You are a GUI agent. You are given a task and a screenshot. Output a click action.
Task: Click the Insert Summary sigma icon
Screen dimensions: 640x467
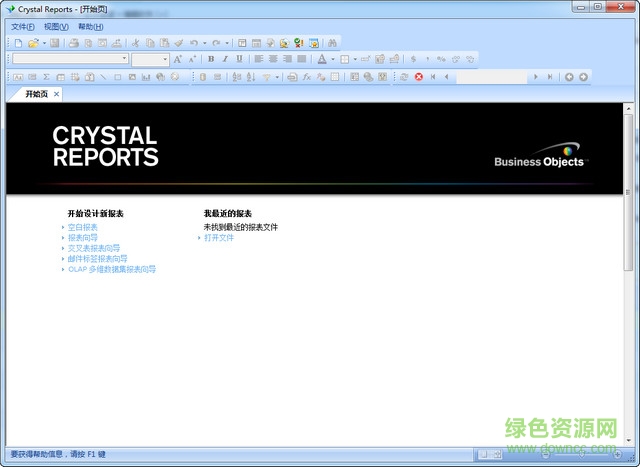click(x=46, y=77)
